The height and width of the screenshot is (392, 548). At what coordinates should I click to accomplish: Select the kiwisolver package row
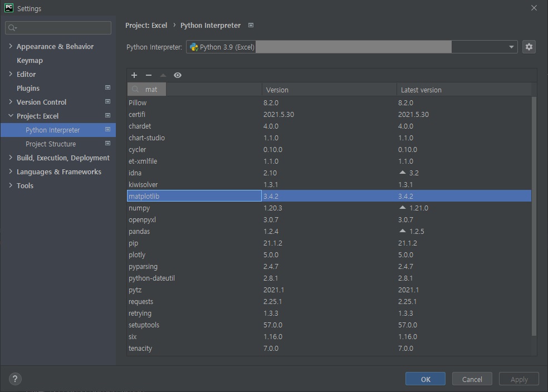pyautogui.click(x=329, y=184)
